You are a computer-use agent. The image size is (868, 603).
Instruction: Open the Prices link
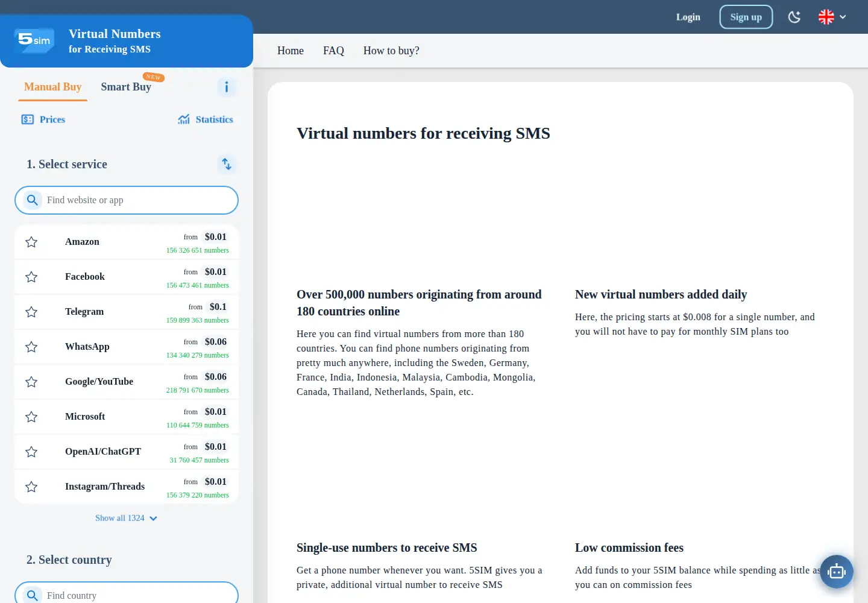click(43, 119)
